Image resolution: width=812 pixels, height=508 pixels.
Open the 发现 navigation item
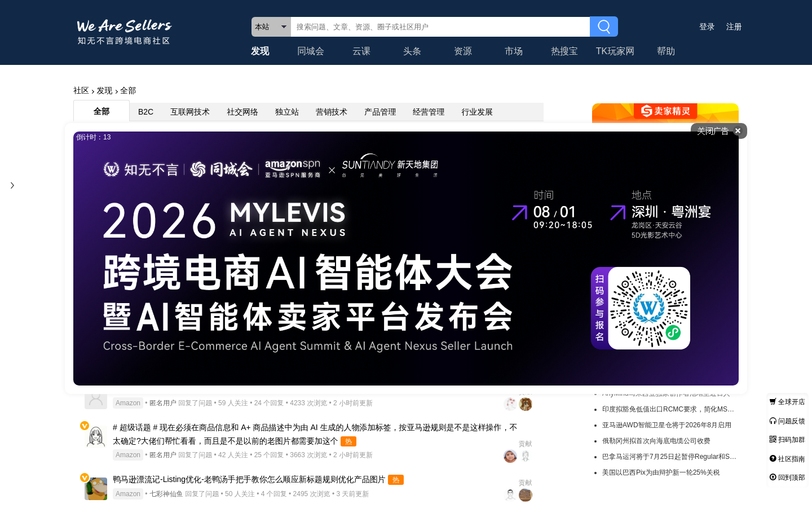click(x=260, y=51)
